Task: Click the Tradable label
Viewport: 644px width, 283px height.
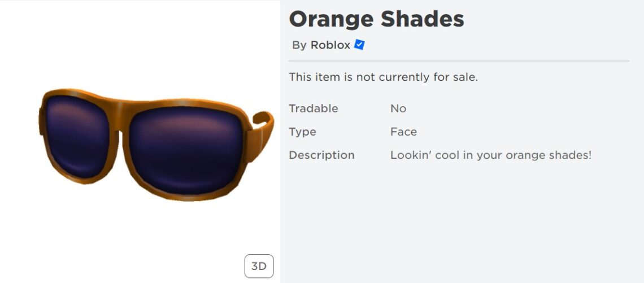Action: [x=314, y=108]
